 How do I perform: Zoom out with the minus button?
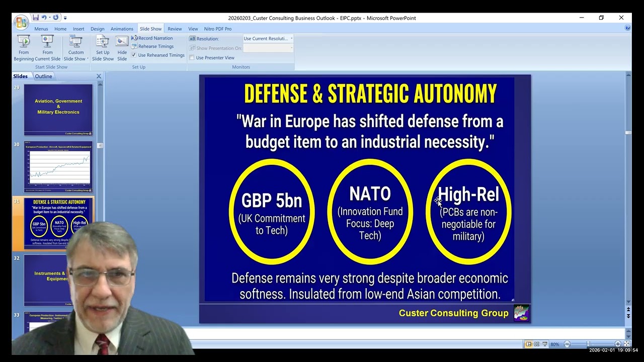point(567,344)
